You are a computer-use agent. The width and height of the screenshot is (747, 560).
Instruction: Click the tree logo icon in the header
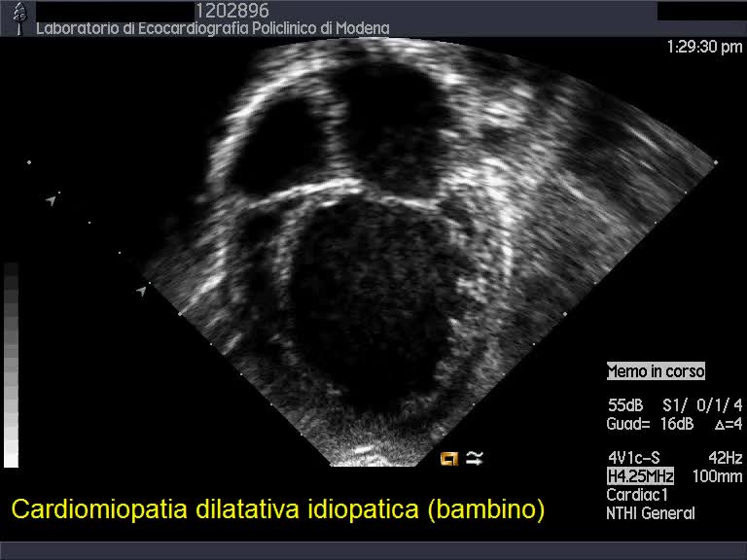(x=19, y=18)
